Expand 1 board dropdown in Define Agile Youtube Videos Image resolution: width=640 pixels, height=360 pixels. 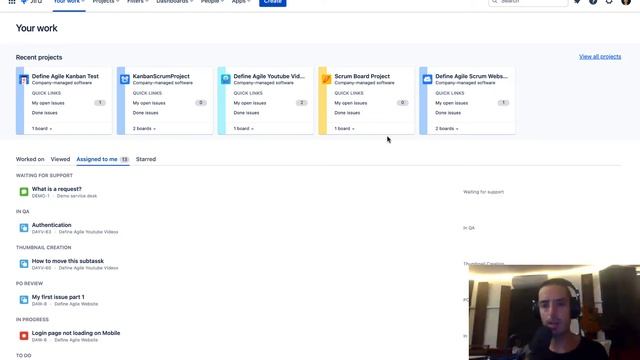click(x=243, y=129)
